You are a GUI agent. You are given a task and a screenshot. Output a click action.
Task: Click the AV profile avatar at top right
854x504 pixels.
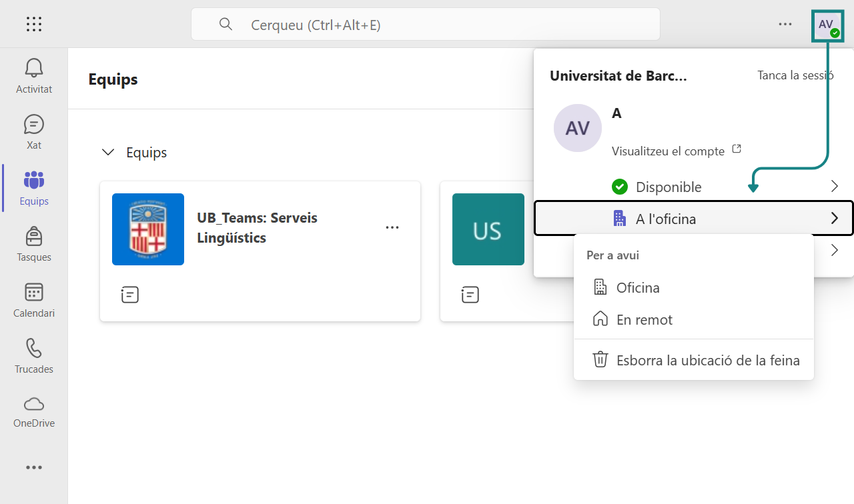click(x=827, y=25)
